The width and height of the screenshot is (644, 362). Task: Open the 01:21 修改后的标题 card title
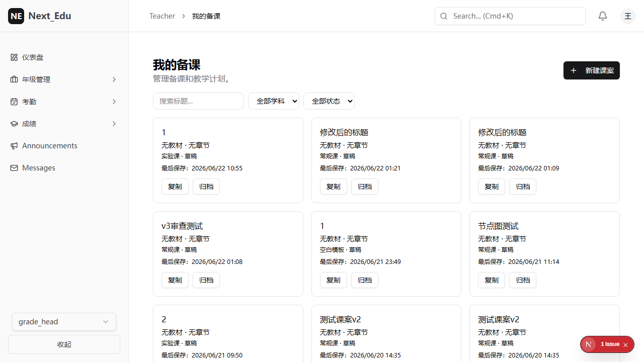(344, 133)
